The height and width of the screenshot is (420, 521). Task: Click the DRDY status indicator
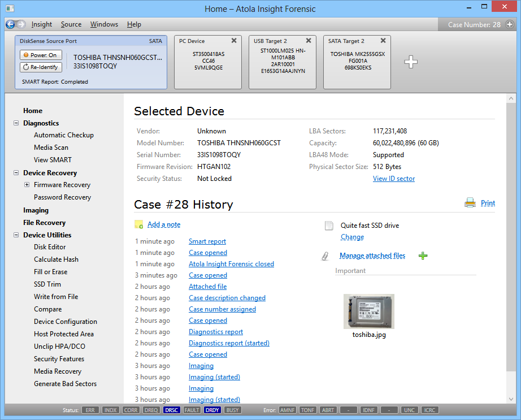[x=212, y=410]
